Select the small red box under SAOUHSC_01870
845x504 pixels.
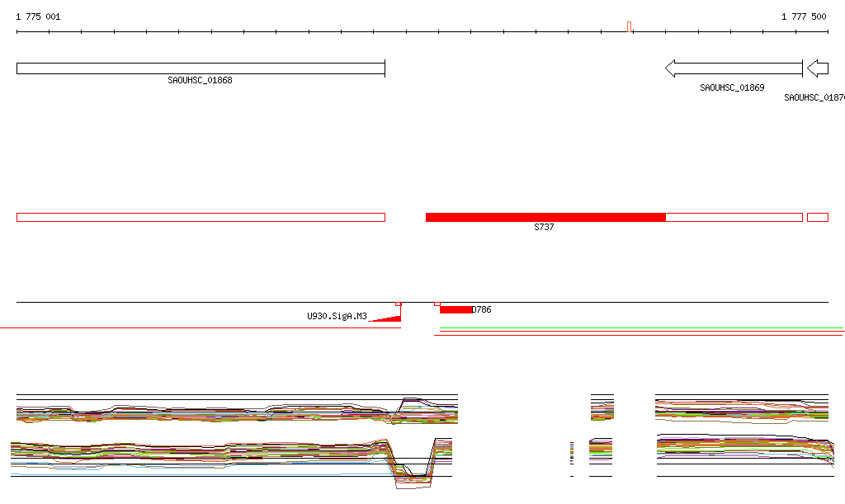point(818,218)
